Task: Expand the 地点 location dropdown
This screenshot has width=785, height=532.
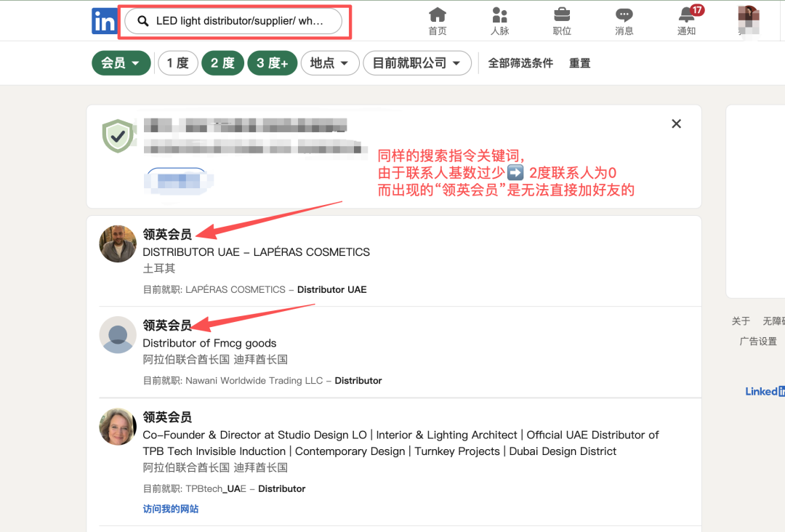Action: click(x=329, y=63)
